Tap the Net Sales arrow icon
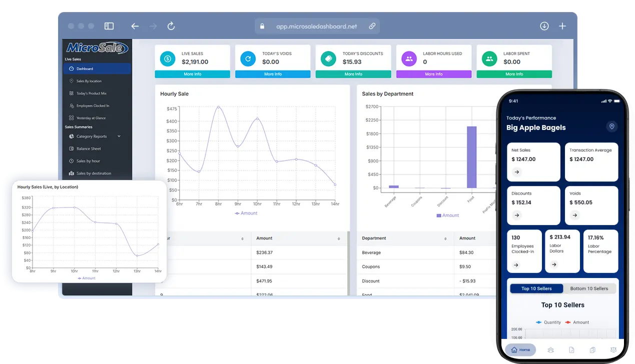The width and height of the screenshot is (635, 364). coord(517,172)
